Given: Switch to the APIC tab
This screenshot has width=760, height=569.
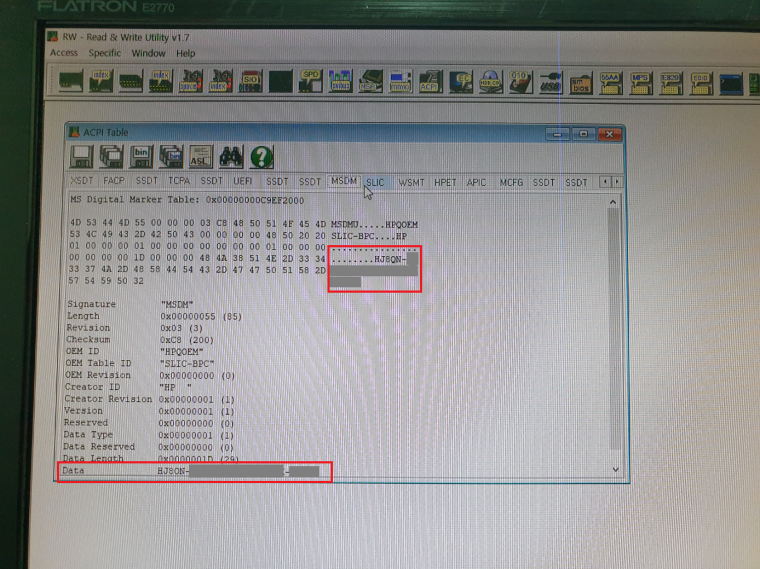Looking at the screenshot, I should (x=476, y=182).
